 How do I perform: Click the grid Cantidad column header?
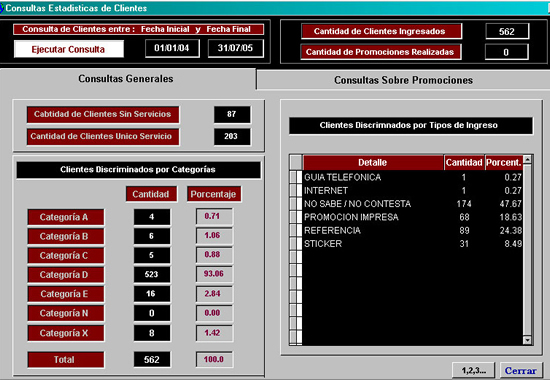[464, 162]
